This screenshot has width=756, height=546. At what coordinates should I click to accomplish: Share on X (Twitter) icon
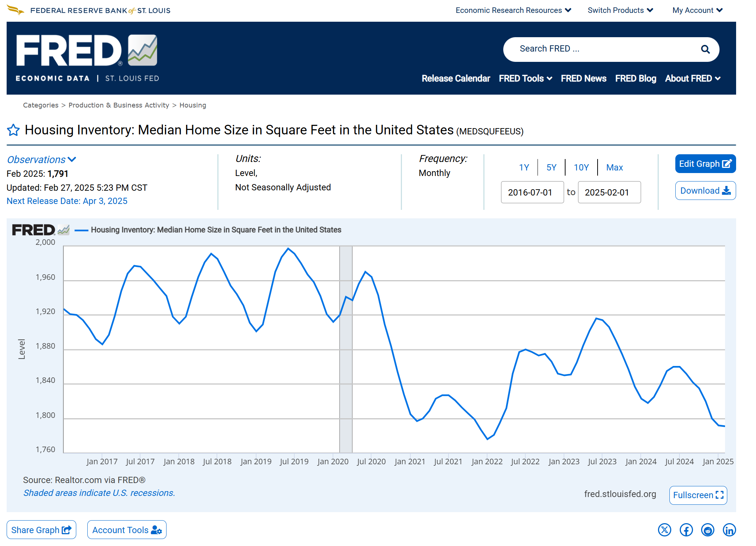[664, 530]
